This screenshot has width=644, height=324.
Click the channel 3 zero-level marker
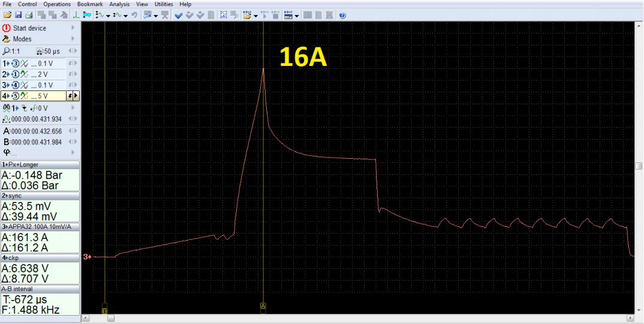click(87, 257)
